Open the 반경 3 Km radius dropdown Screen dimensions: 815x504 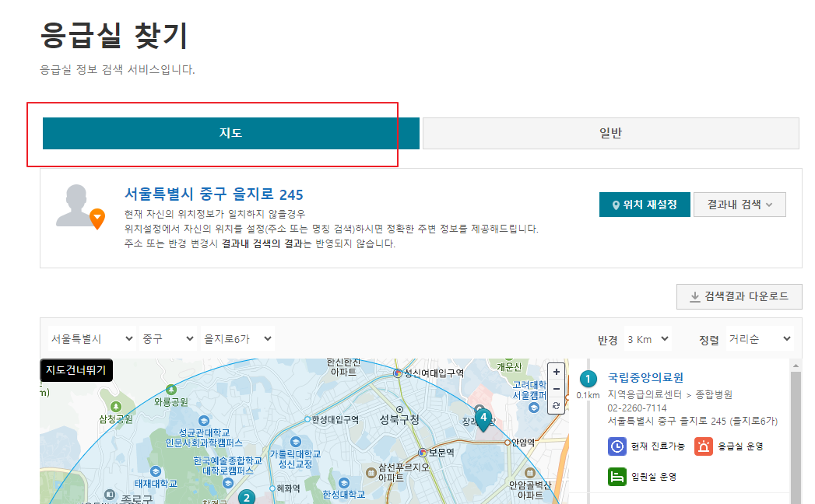(648, 339)
